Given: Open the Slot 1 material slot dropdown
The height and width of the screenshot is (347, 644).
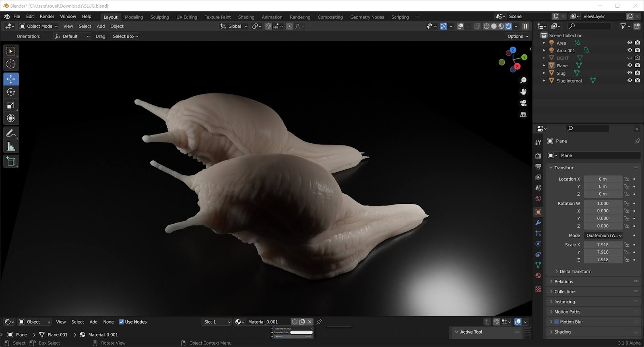Looking at the screenshot, I should point(217,322).
